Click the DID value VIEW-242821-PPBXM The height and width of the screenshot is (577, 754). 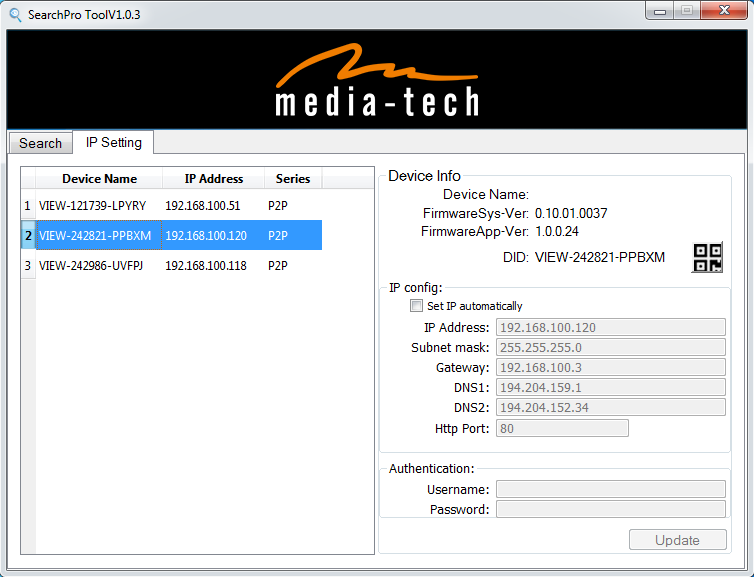(600, 257)
